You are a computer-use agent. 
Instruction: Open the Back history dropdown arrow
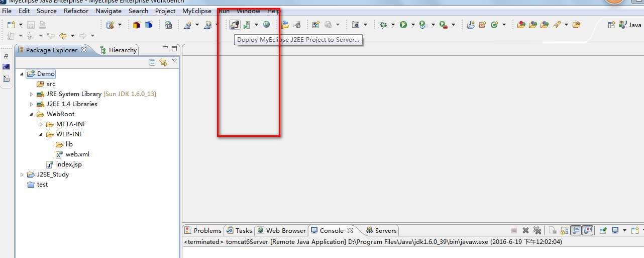tap(72, 36)
